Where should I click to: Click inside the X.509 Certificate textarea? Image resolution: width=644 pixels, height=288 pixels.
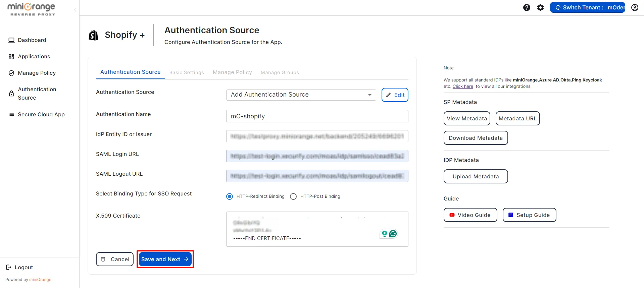[x=317, y=229]
